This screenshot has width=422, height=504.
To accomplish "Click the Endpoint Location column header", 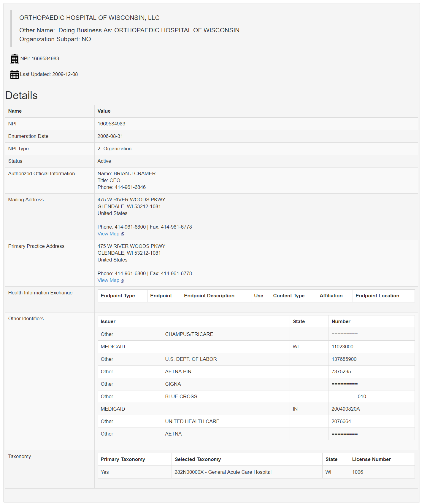I will click(377, 296).
